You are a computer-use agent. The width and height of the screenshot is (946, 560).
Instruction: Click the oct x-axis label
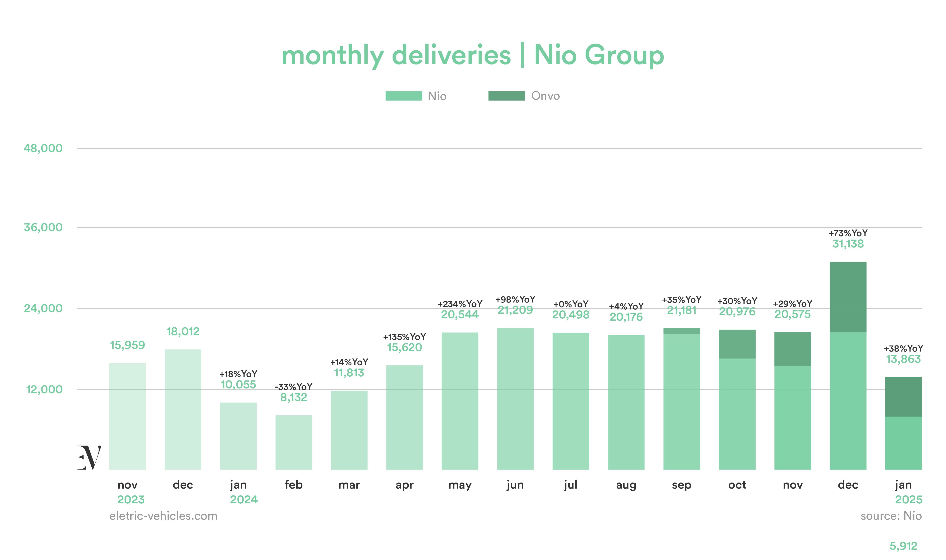click(737, 485)
